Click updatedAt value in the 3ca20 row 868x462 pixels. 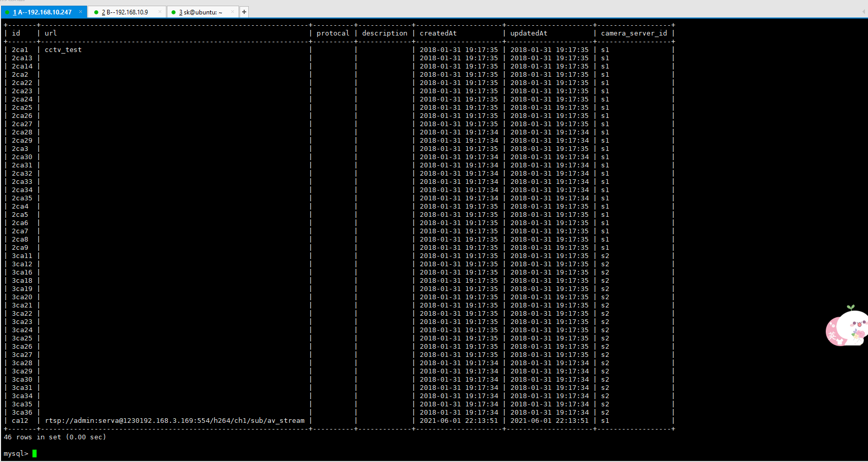coord(549,297)
